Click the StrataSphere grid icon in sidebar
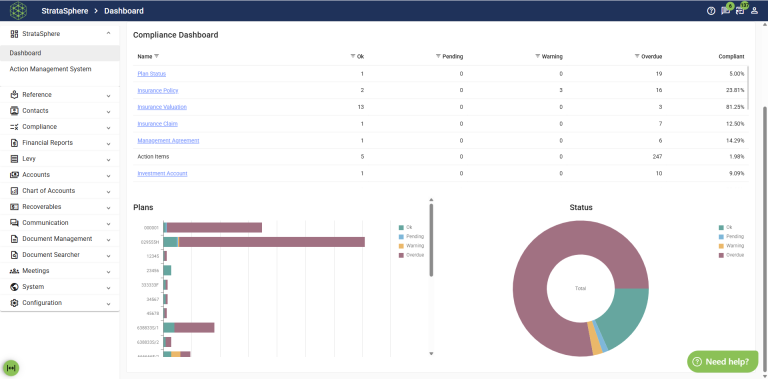Viewport: 768px width, 379px height. [x=14, y=34]
